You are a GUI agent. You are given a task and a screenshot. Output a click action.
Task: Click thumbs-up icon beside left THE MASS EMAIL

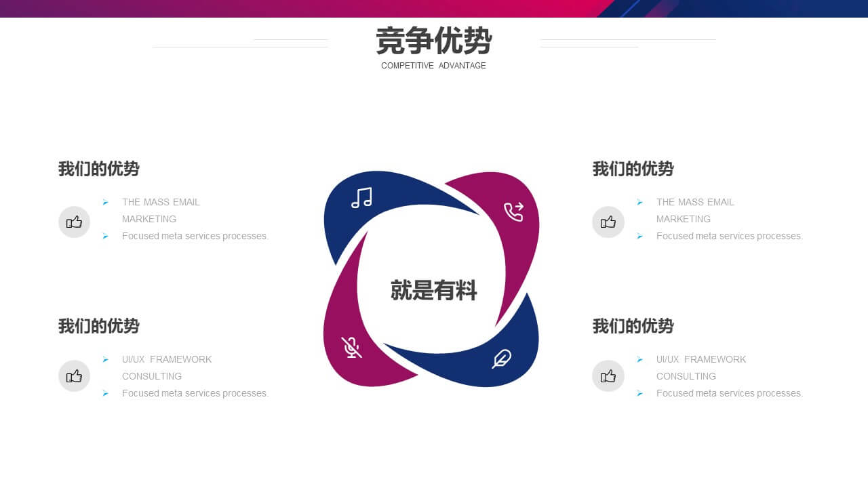[x=74, y=222]
